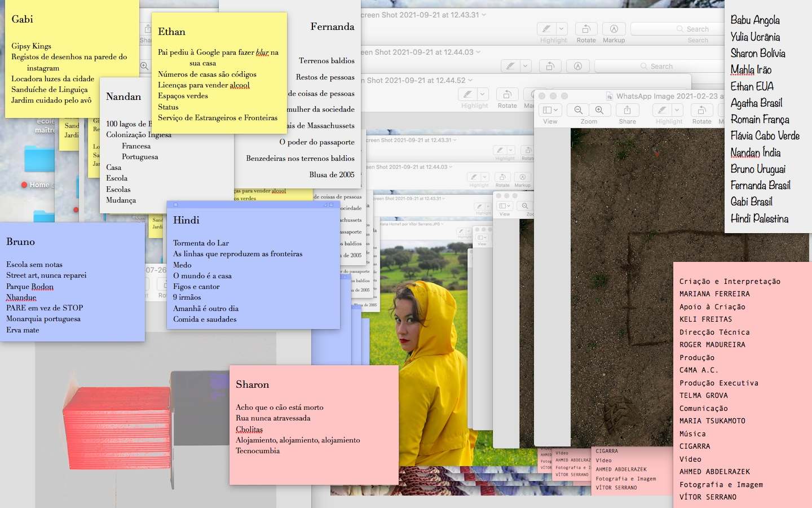Collapse the Hindi sticky note using top-right box
812x508 pixels.
(x=332, y=205)
